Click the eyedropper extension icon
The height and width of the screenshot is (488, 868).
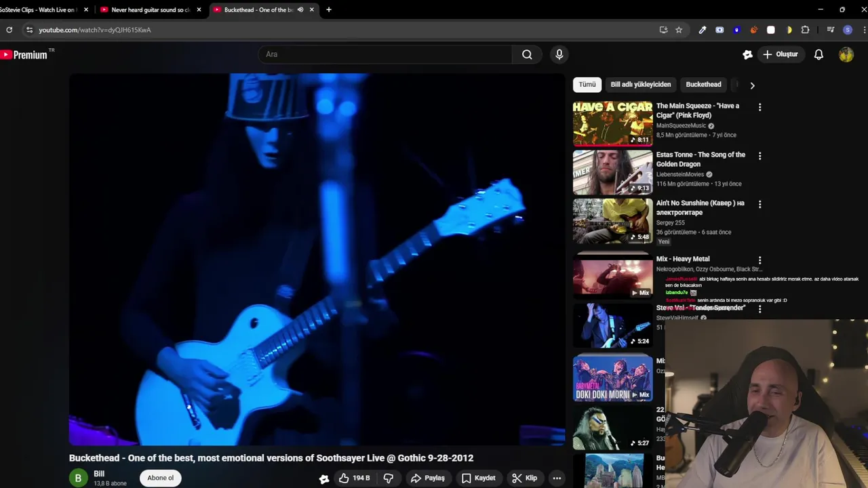(x=703, y=30)
